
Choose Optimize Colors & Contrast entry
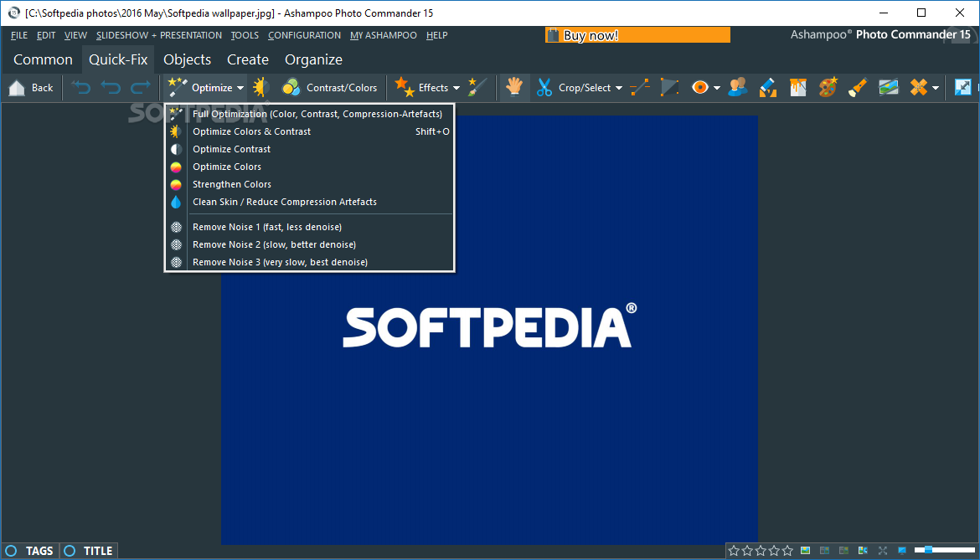coord(309,131)
